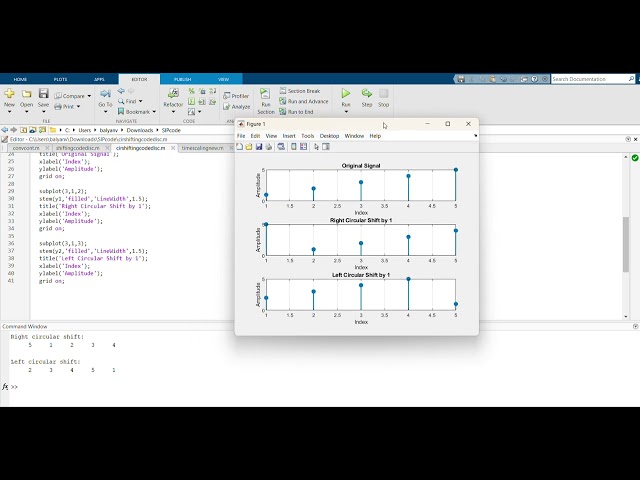Screen dimensions: 640x480
Task: Click Insert Legend icon in Figure 1 toolbar
Action: click(x=303, y=147)
